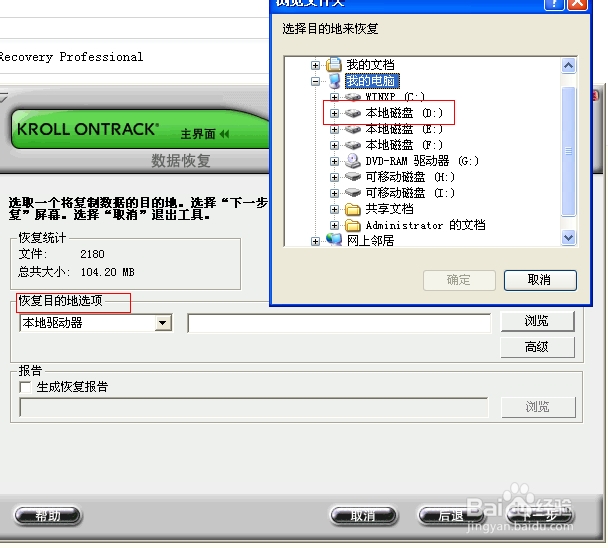Select 可移动磁盘 (I:) in tree
The height and width of the screenshot is (548, 608).
410,193
